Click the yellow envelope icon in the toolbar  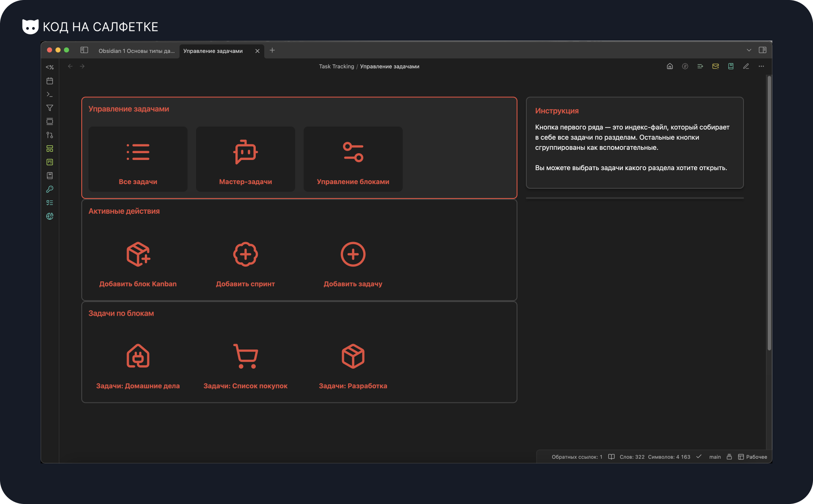(716, 66)
